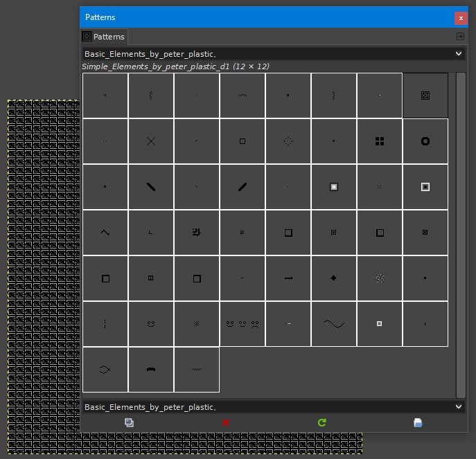476x459 pixels.
Task: Select the stacked upward chevrons pattern
Action: point(197,324)
